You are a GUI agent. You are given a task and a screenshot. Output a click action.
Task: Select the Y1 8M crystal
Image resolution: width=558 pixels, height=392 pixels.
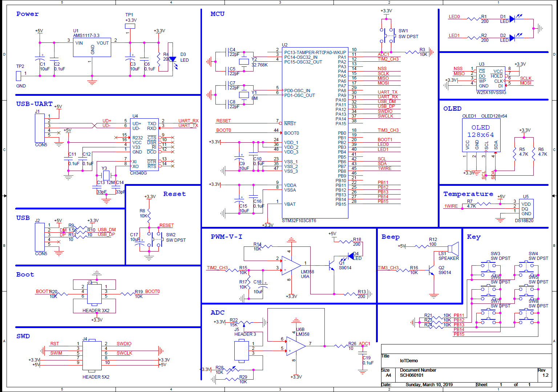(x=244, y=95)
